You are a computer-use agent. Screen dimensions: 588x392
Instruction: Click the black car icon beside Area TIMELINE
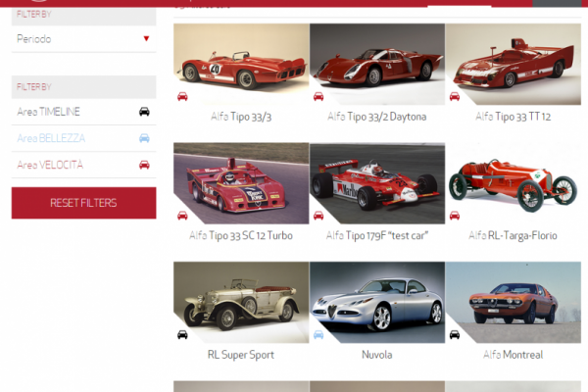144,112
